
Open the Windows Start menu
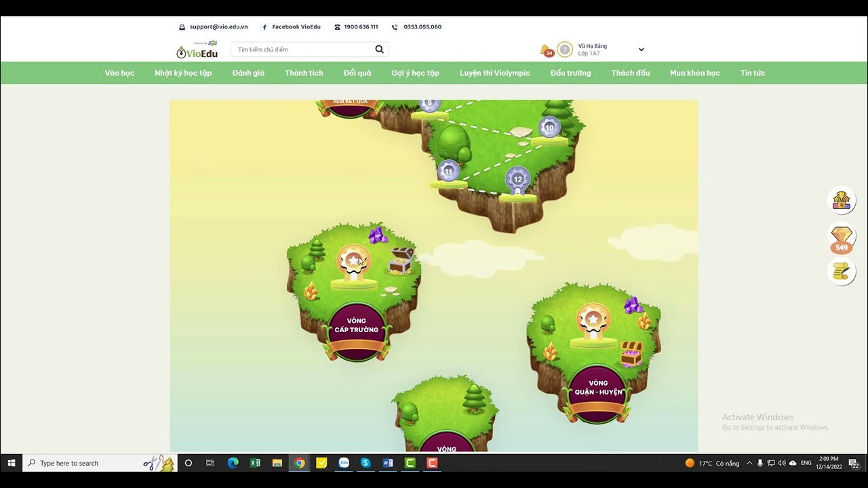(x=11, y=463)
